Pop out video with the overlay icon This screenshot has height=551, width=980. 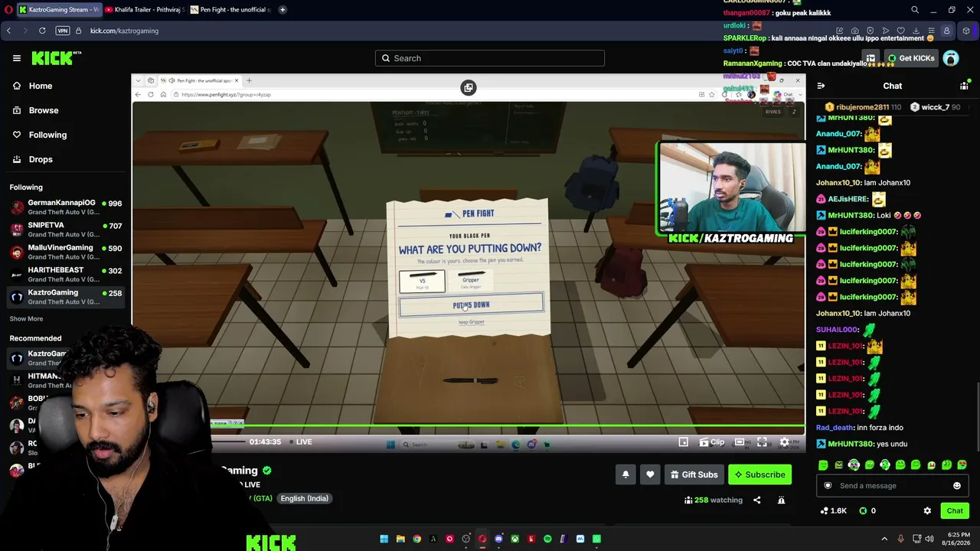(469, 88)
